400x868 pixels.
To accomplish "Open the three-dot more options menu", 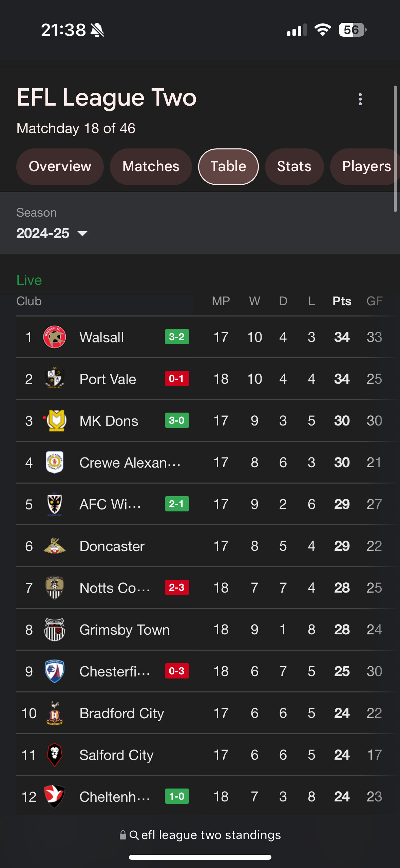I will tap(360, 99).
